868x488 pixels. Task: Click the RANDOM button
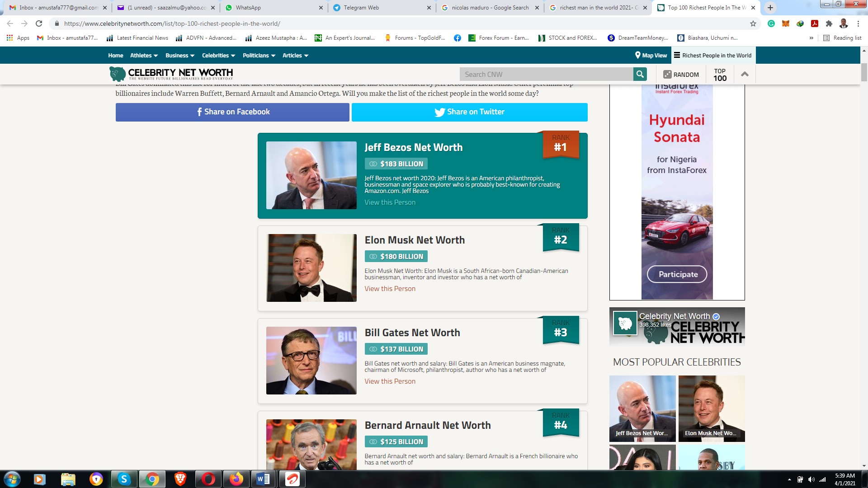click(x=681, y=75)
